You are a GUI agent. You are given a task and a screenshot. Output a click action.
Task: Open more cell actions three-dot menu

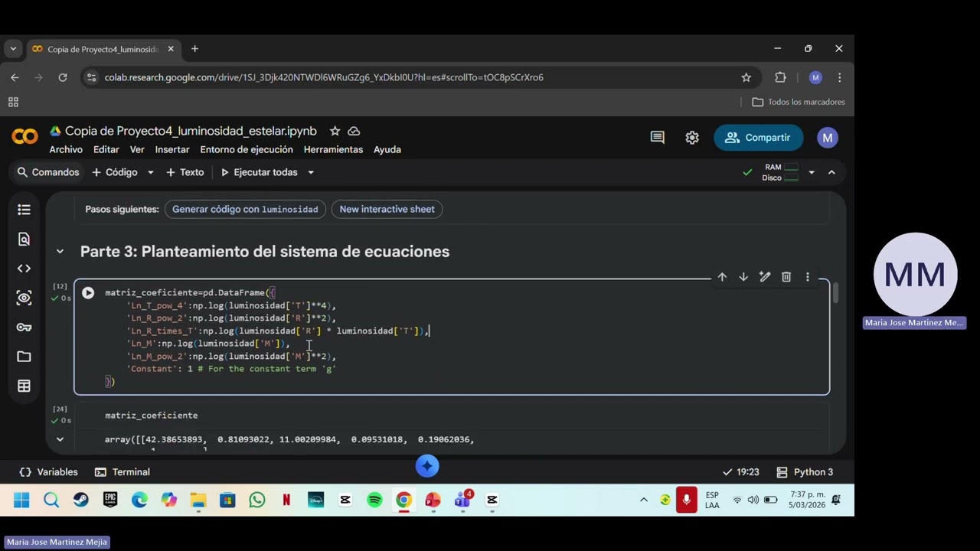point(807,277)
